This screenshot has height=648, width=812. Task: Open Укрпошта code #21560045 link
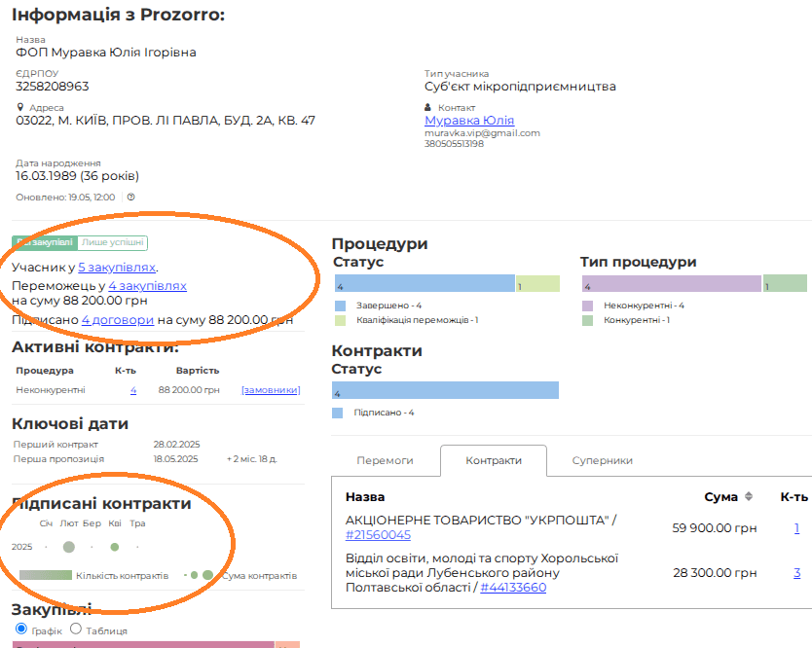click(x=378, y=535)
